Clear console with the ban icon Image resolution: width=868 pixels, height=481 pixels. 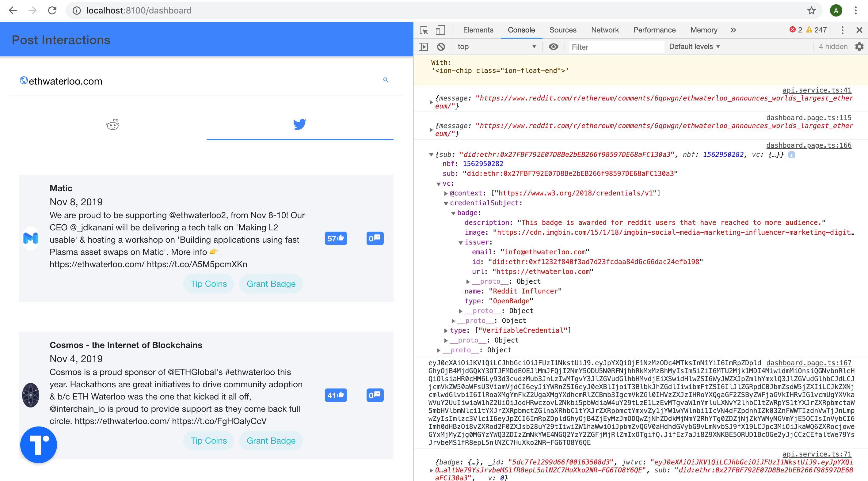tap(441, 47)
